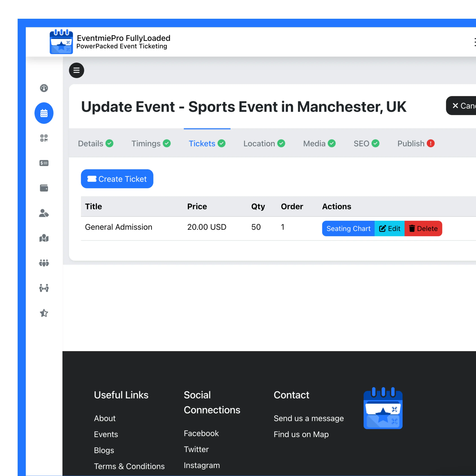Click the Qty value 50
476x476 pixels.
coord(256,227)
